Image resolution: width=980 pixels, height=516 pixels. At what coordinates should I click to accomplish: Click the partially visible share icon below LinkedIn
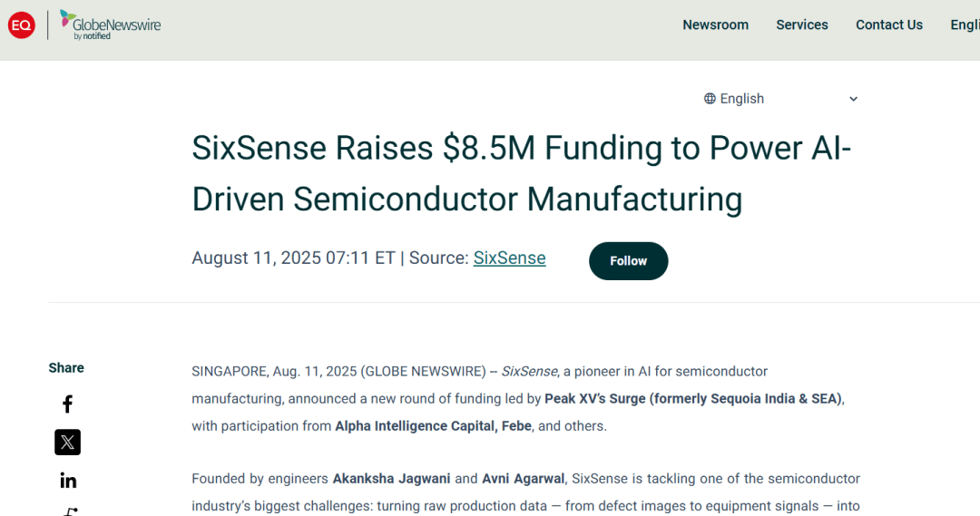click(x=69, y=511)
